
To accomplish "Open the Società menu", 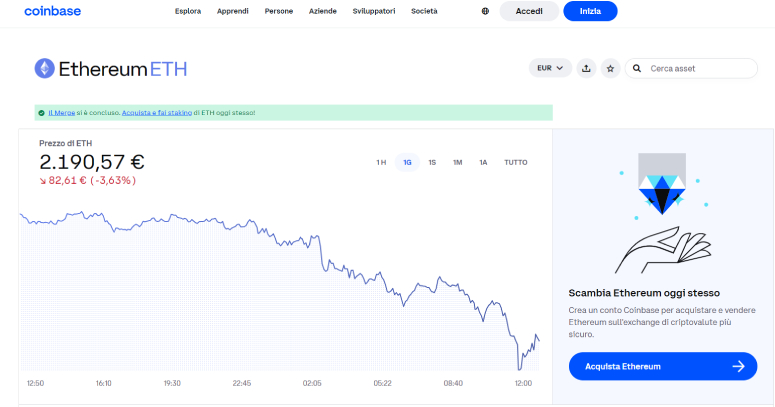I will (424, 11).
